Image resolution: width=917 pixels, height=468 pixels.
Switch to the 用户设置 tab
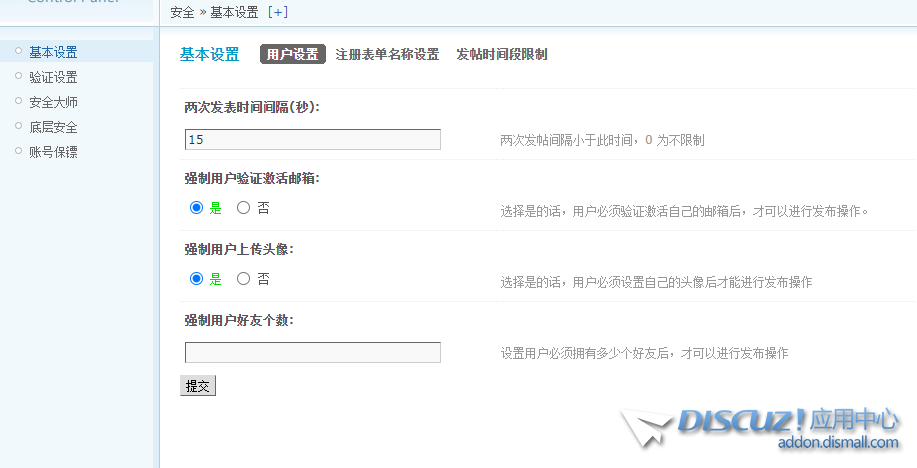tap(293, 54)
